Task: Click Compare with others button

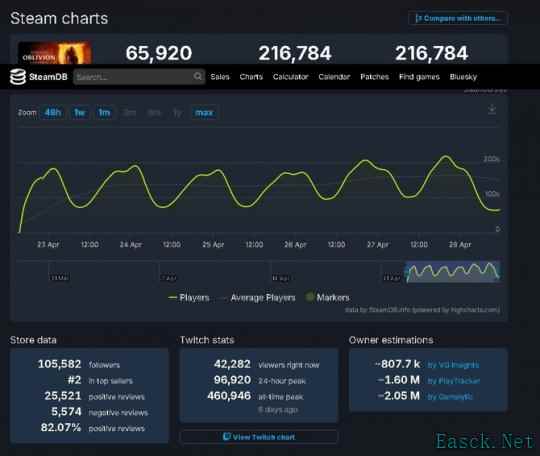Action: 458,18
